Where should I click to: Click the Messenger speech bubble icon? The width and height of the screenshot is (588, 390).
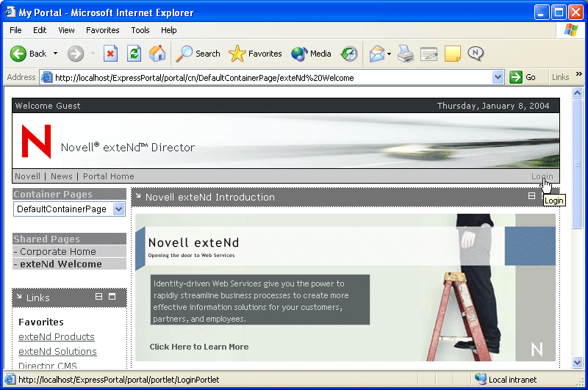coord(476,53)
